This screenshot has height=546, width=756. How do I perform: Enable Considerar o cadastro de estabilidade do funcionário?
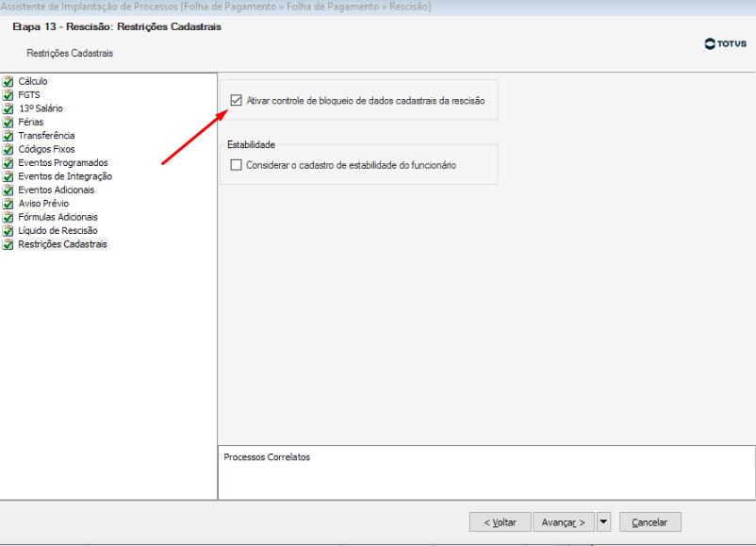tap(236, 165)
